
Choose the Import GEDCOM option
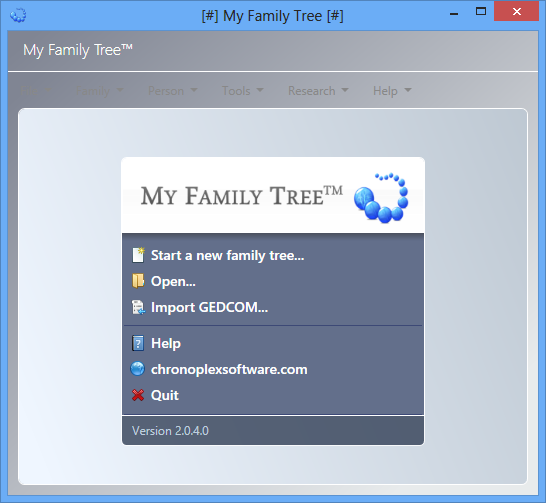[x=209, y=307]
